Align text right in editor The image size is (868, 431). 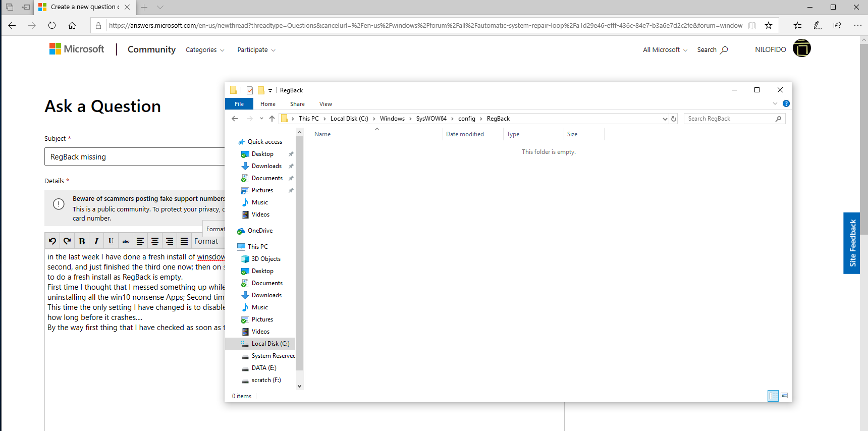(170, 241)
